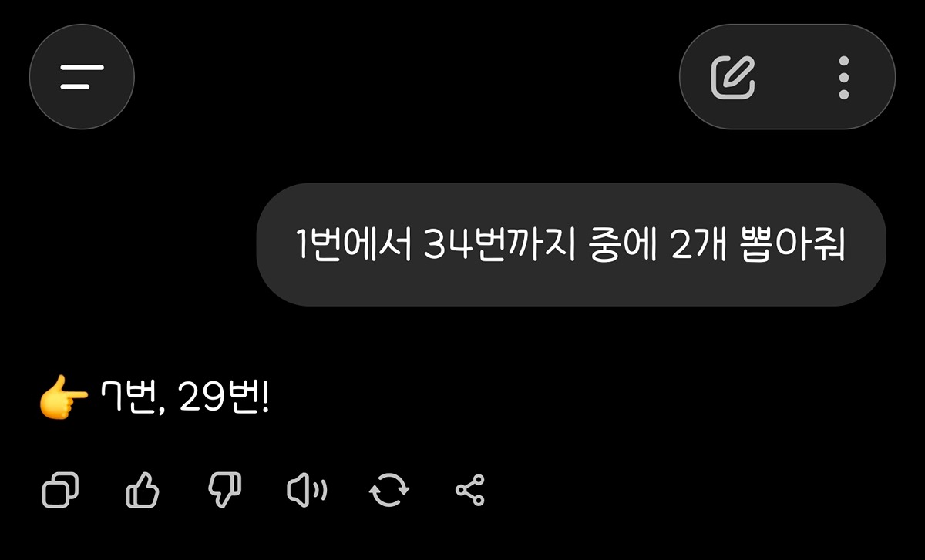Image resolution: width=925 pixels, height=560 pixels.
Task: Give the answer a thumbs up
Action: [143, 490]
